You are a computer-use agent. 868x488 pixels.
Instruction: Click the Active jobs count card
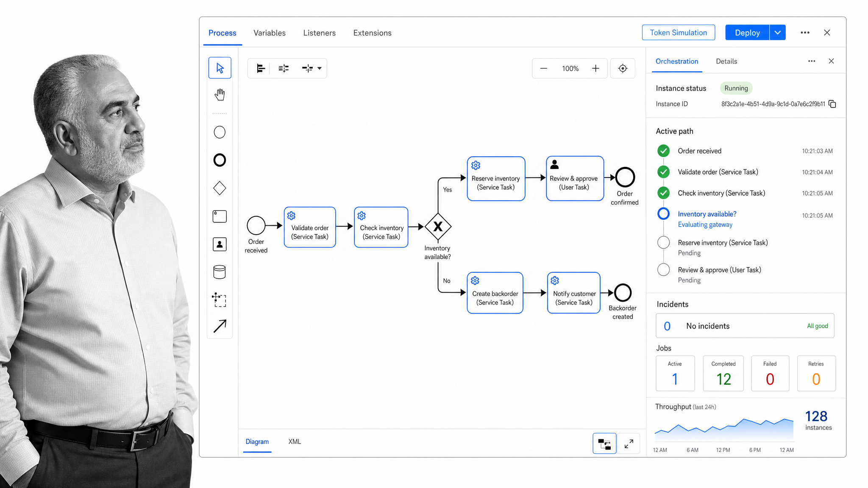(x=675, y=373)
